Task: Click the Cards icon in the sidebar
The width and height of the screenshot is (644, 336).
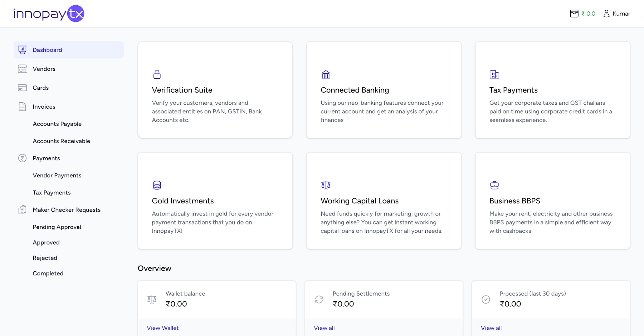Action: 22,88
